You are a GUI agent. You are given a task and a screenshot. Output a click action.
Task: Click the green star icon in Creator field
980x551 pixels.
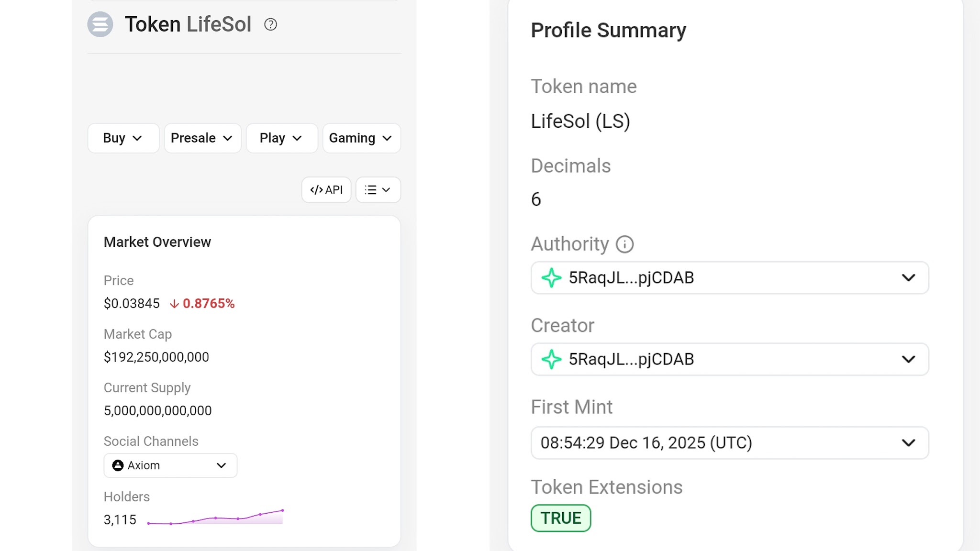551,359
